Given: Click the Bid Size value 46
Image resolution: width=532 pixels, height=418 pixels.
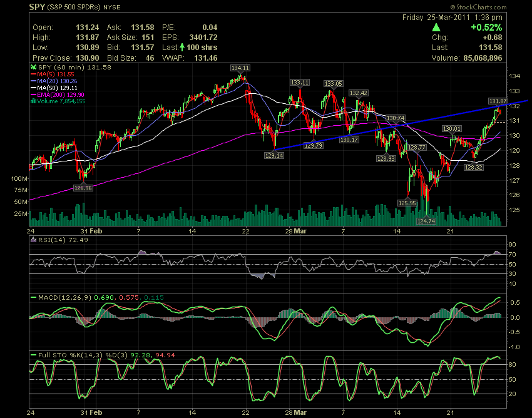Looking at the screenshot, I should tap(150, 58).
